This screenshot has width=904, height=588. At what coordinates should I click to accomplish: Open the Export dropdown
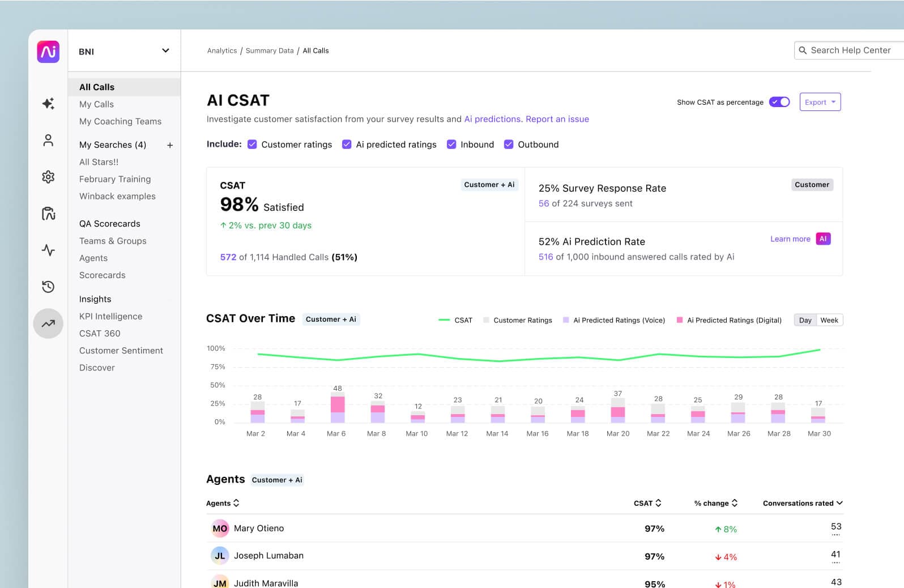pyautogui.click(x=820, y=102)
